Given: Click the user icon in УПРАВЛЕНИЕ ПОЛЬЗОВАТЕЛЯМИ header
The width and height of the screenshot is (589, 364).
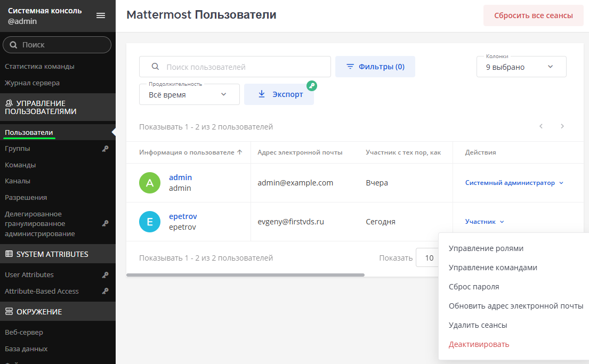Looking at the screenshot, I should (9, 103).
